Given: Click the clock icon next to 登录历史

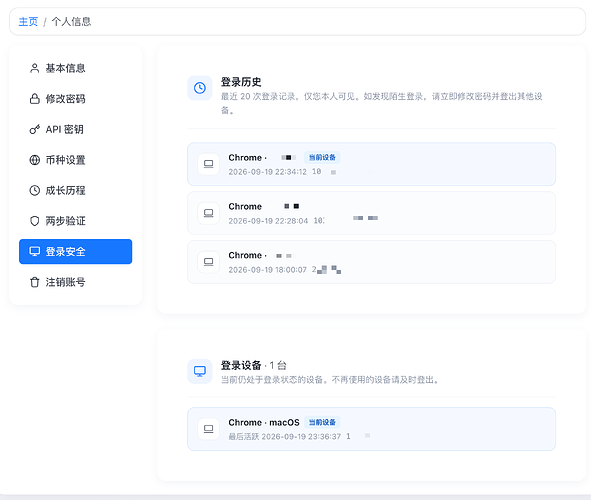Looking at the screenshot, I should pos(200,88).
